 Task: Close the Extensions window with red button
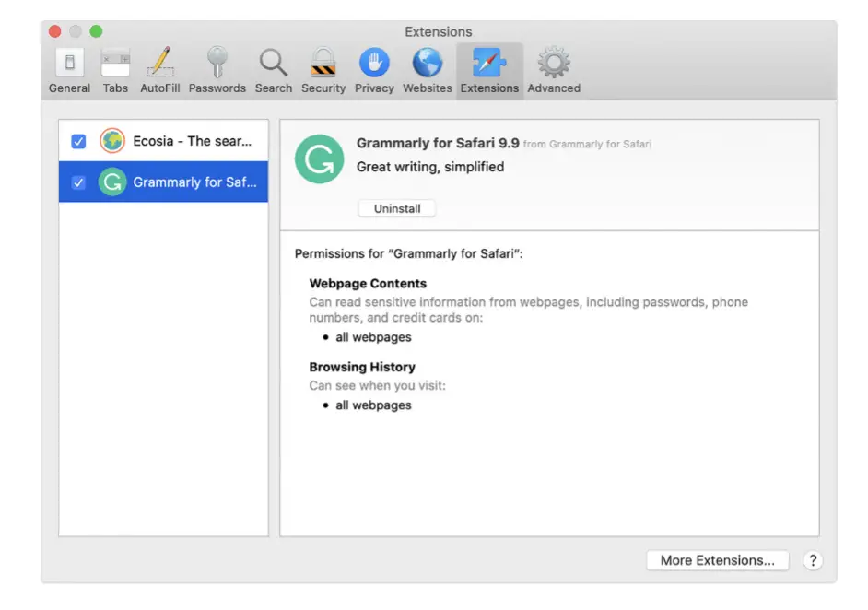54,31
